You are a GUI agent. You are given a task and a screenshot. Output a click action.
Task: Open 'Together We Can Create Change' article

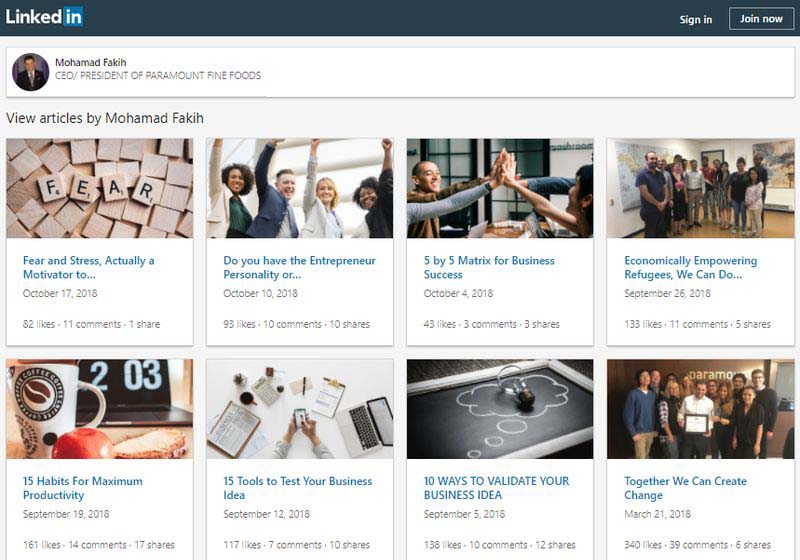[685, 488]
